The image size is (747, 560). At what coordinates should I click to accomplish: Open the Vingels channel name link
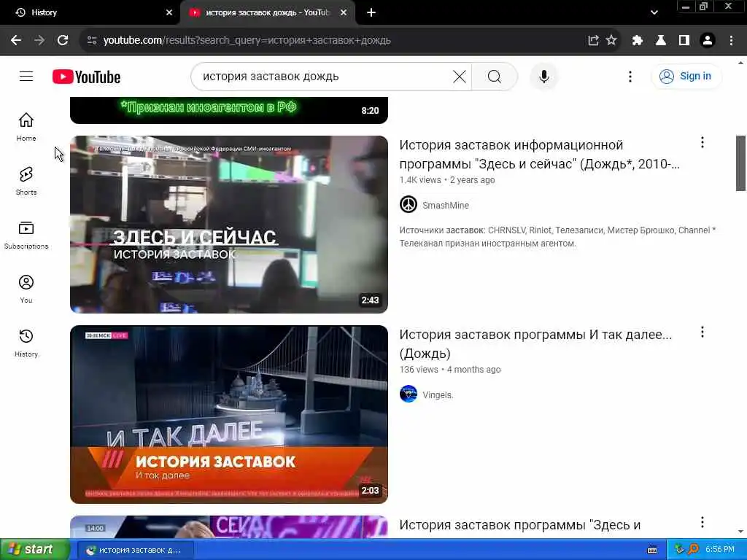click(438, 394)
